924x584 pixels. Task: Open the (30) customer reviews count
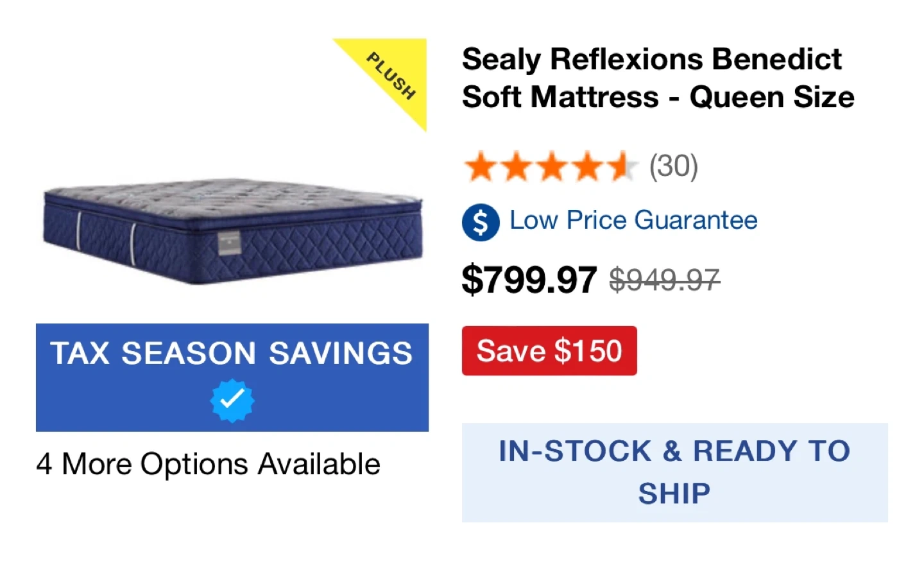click(673, 167)
